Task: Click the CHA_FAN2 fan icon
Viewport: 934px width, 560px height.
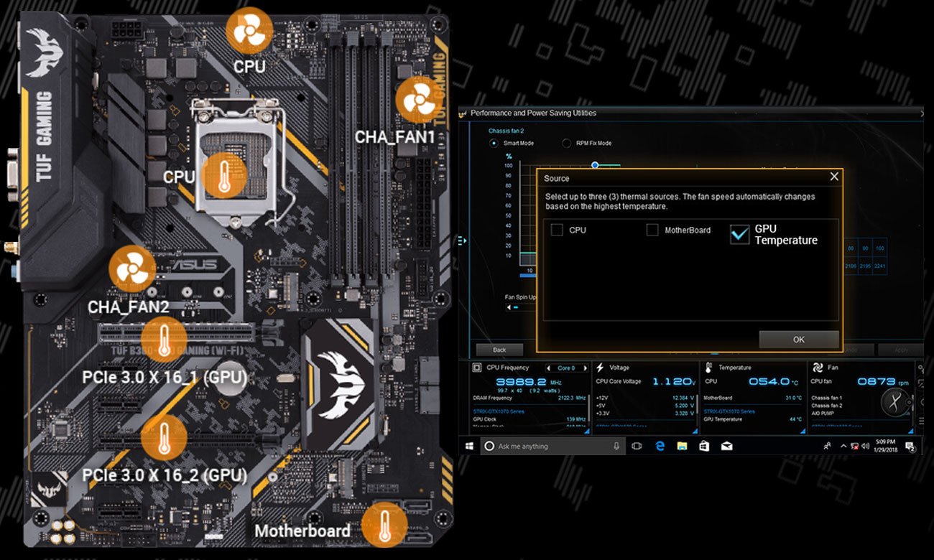Action: click(x=132, y=269)
